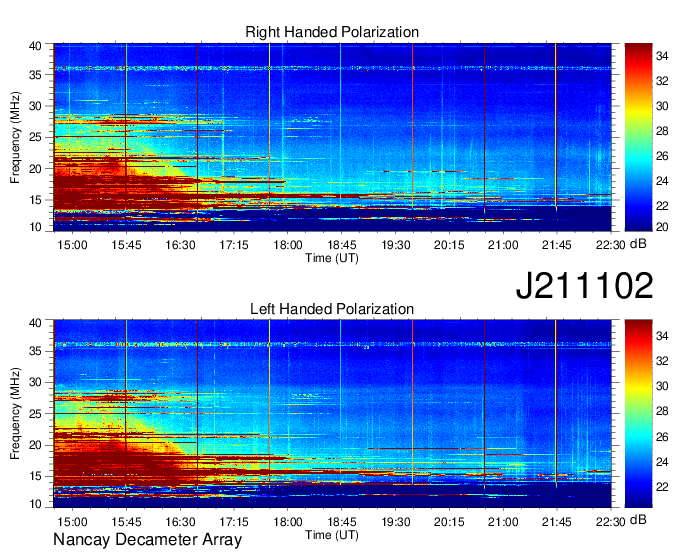Click the 34 dB value on Left Handed colorbar
The height and width of the screenshot is (552, 680).
[x=662, y=336]
